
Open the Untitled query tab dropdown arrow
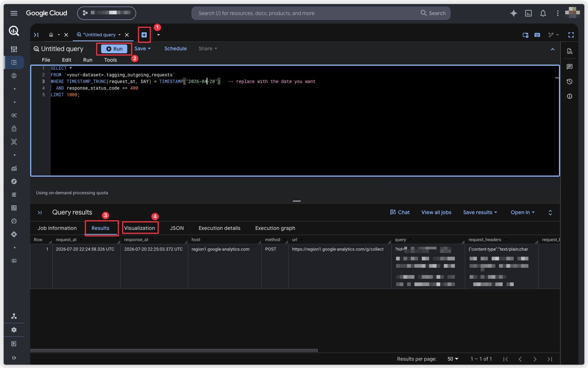[x=120, y=35]
